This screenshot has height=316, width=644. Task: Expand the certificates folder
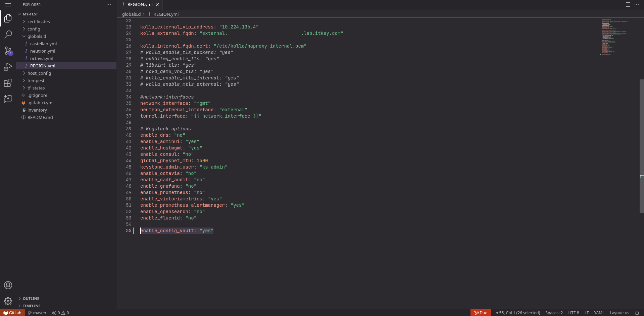38,21
